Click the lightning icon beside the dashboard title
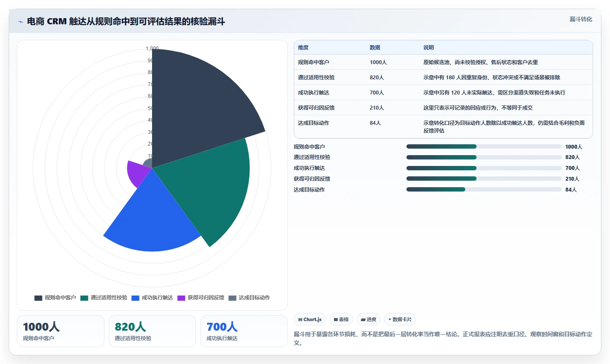The image size is (610, 364). (x=20, y=21)
